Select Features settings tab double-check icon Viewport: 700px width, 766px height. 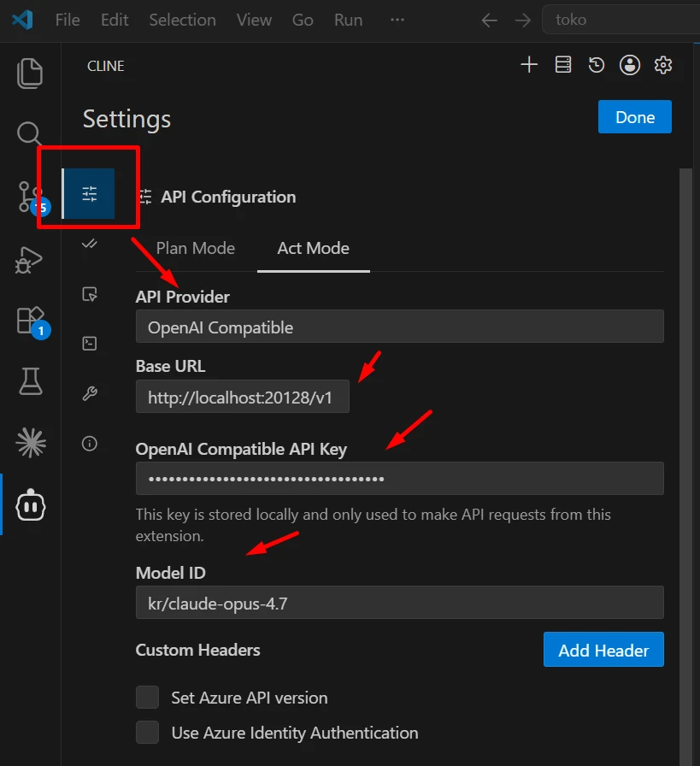point(90,244)
